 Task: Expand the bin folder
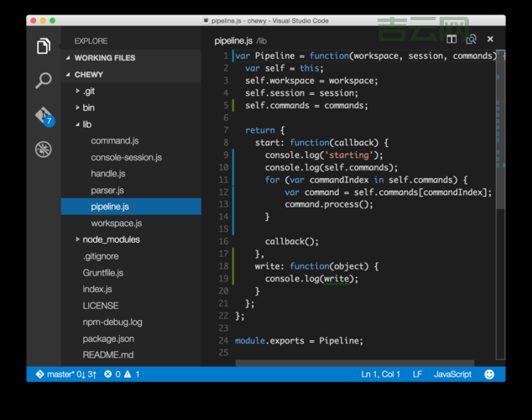(x=88, y=108)
